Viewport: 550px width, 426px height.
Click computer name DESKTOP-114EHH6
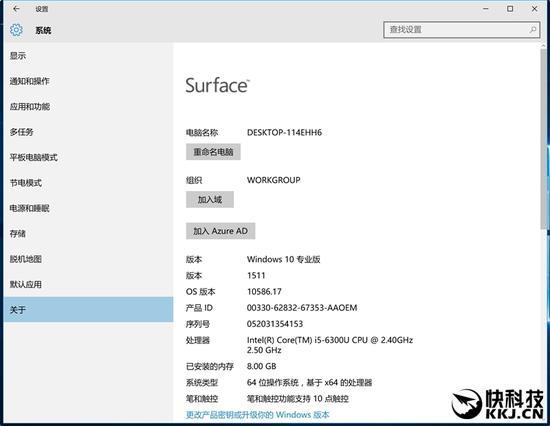pyautogui.click(x=284, y=132)
